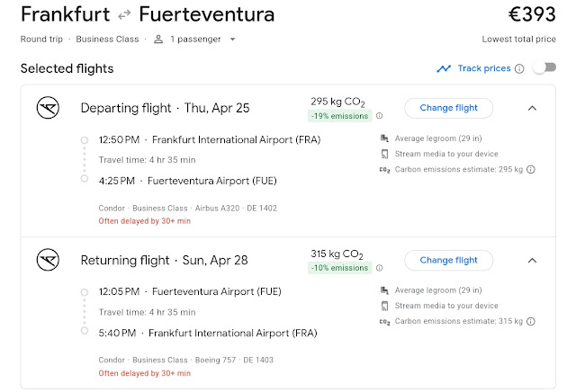Image resolution: width=576 pixels, height=392 pixels.
Task: Collapse the departing flight details
Action: tap(532, 109)
